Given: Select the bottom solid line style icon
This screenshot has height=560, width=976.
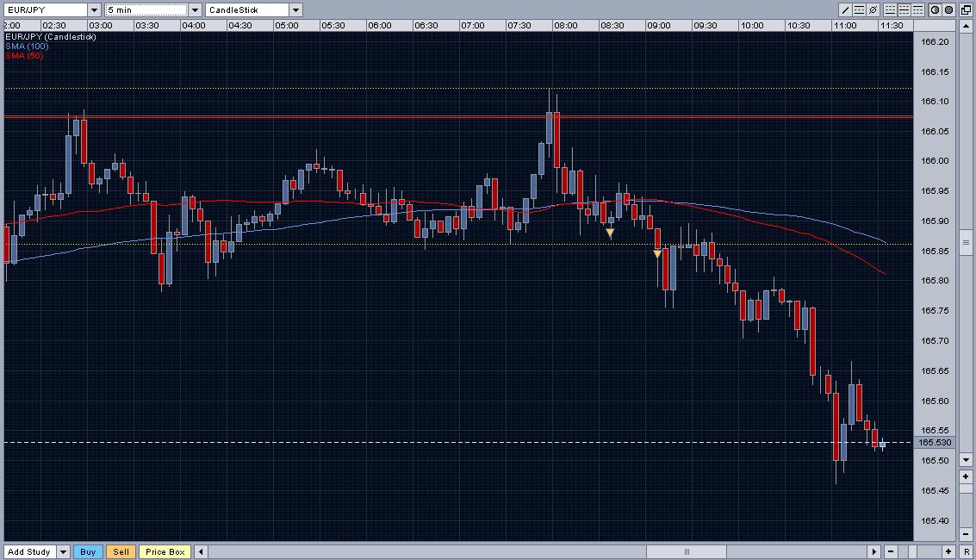Looking at the screenshot, I should click(890, 10).
